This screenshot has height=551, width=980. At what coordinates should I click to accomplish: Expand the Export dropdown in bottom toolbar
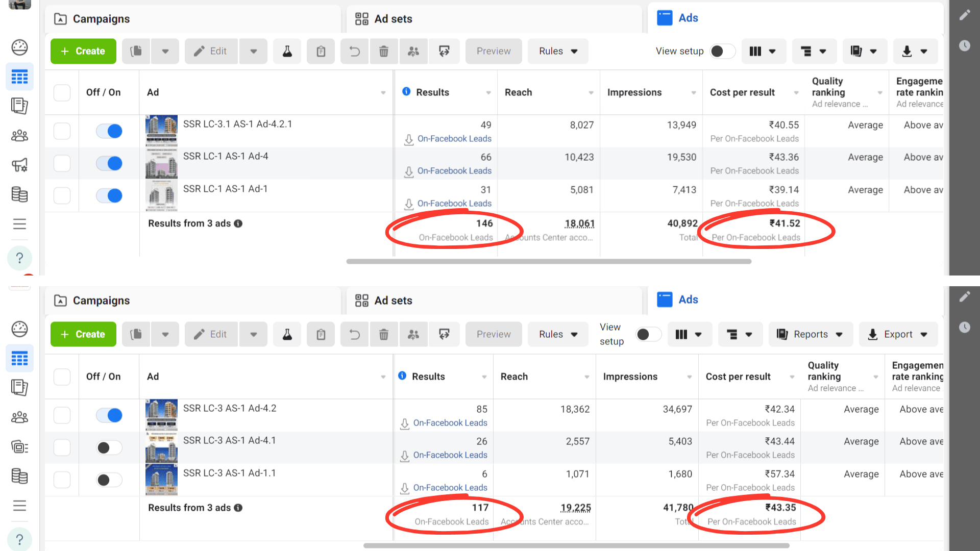coord(898,334)
